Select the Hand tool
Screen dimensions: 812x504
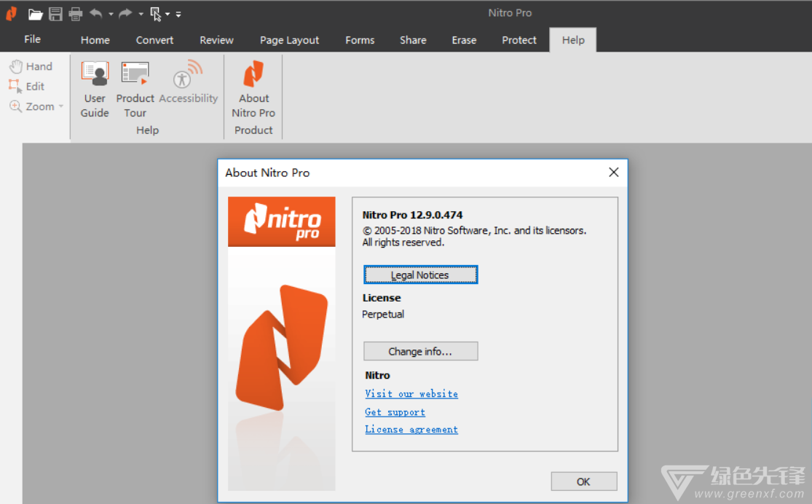[x=31, y=66]
